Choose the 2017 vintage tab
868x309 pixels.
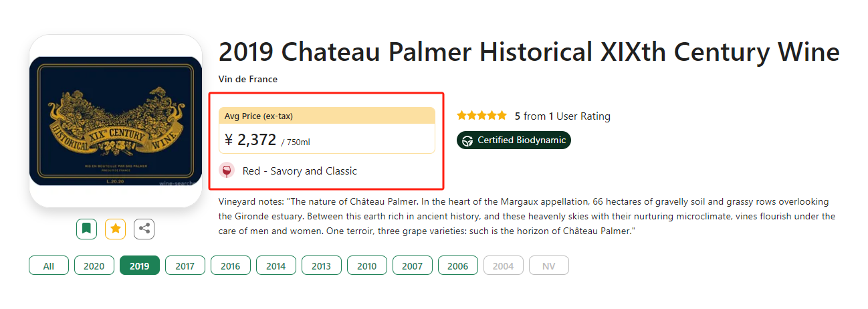pos(185,266)
